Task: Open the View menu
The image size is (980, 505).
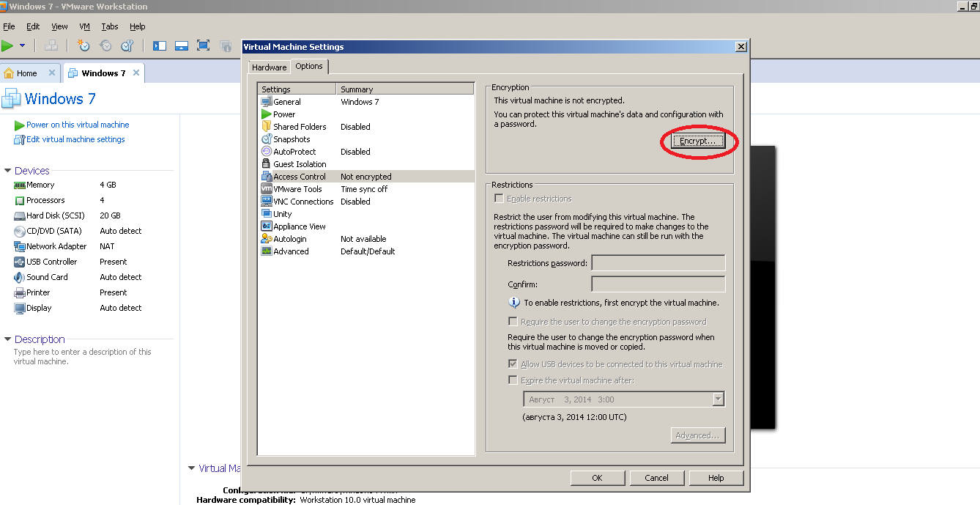Action: pos(59,26)
